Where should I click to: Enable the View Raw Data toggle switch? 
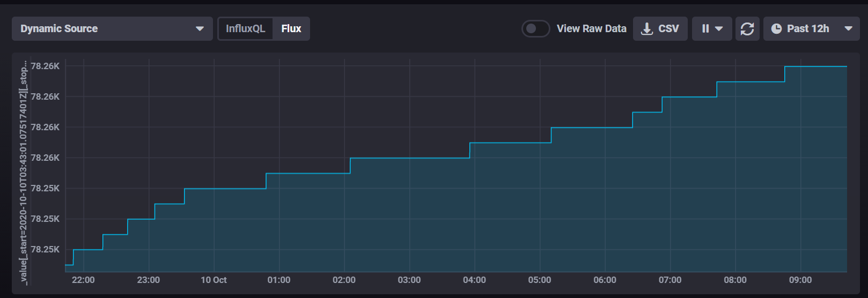click(535, 29)
